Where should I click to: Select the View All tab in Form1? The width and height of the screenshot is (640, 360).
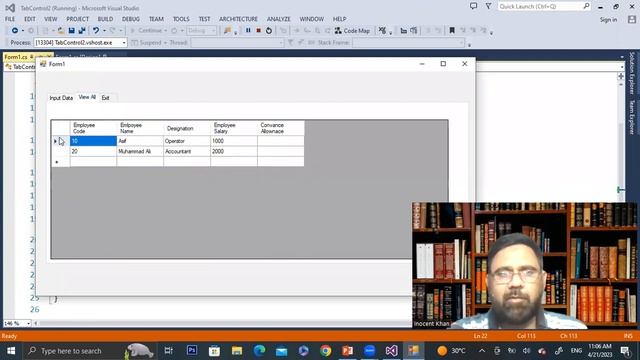(x=87, y=97)
